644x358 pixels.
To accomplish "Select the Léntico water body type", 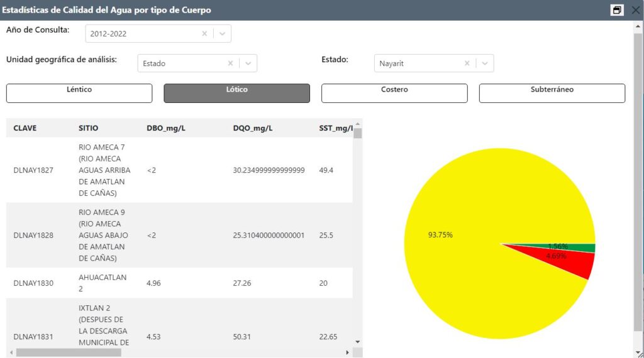I will (x=79, y=93).
